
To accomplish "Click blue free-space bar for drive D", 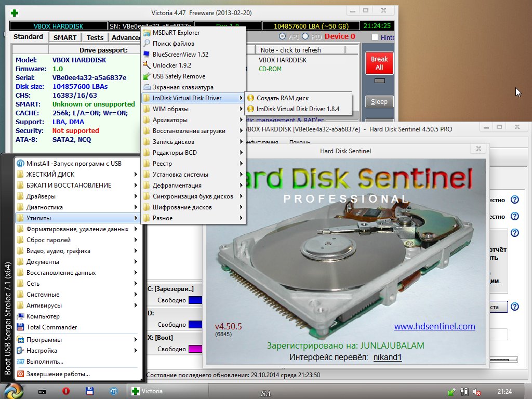I will coord(195,324).
